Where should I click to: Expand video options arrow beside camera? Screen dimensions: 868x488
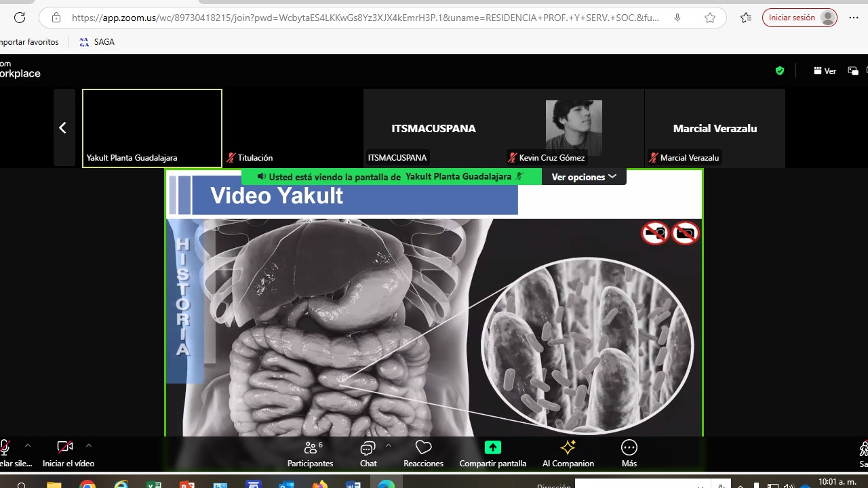pyautogui.click(x=88, y=446)
